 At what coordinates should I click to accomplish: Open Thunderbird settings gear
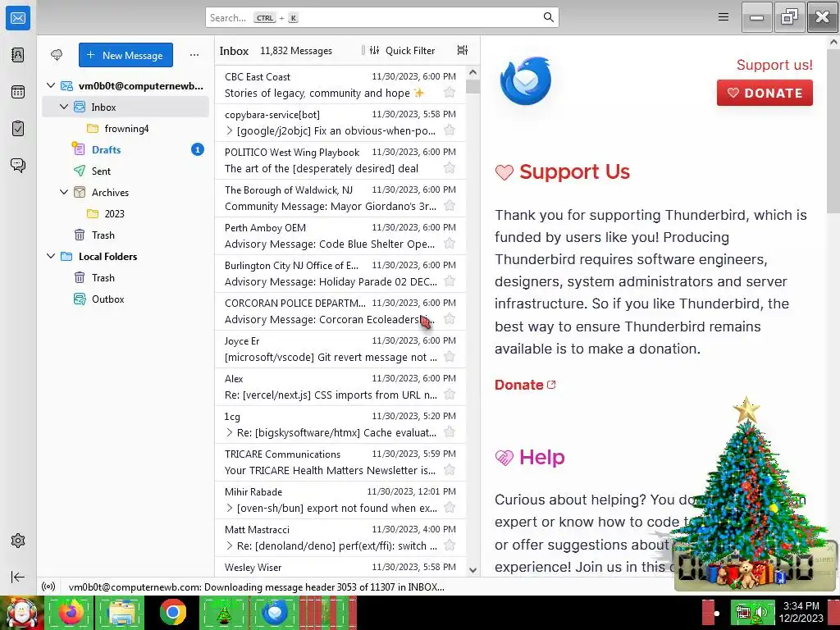(x=18, y=541)
